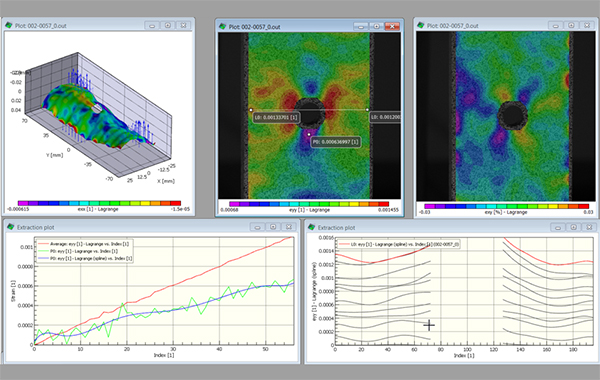Click the app icon of the eyy [%] plot window
The width and height of the screenshot is (600, 380).
421,25
